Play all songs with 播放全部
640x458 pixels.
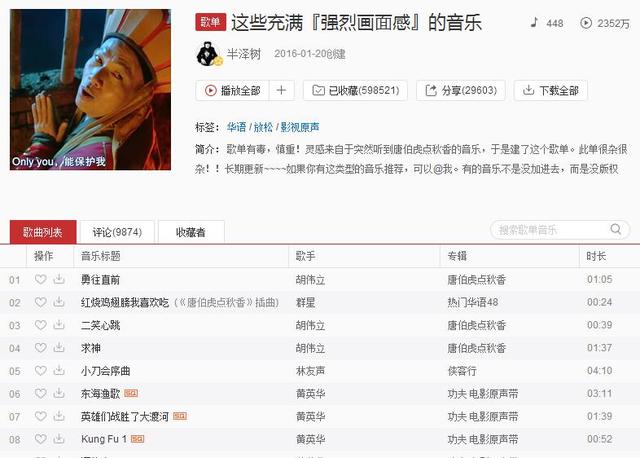(232, 90)
